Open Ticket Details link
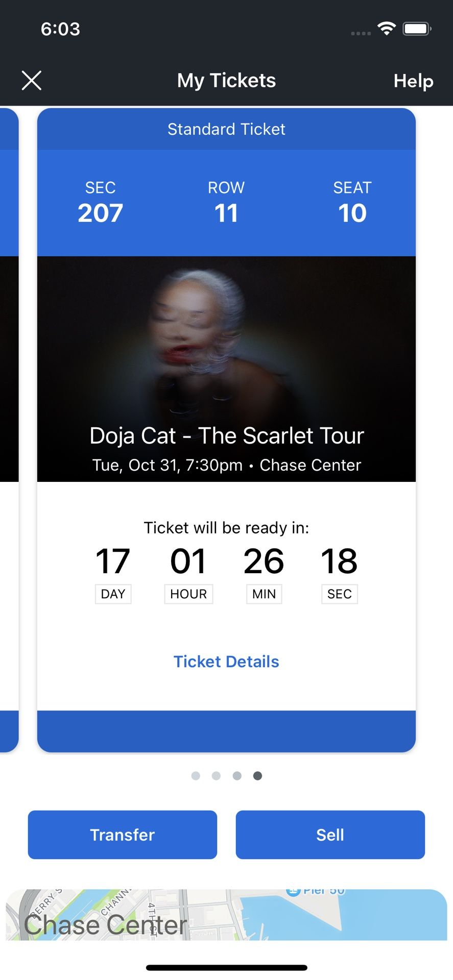 point(226,661)
